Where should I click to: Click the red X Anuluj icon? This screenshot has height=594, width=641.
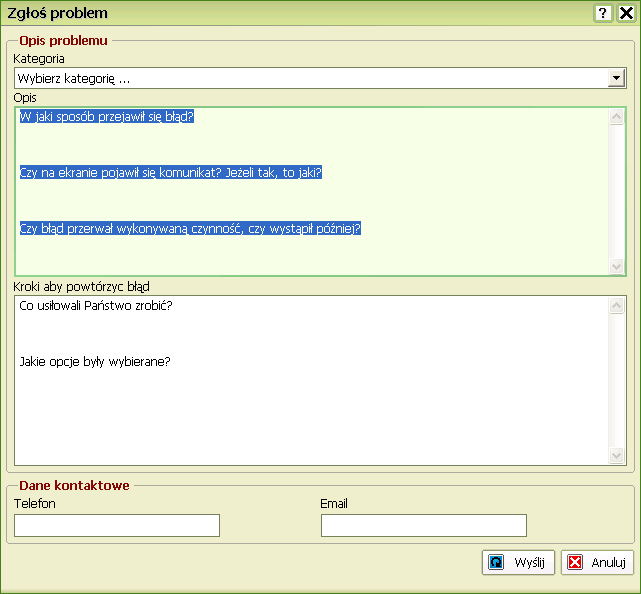[x=575, y=562]
